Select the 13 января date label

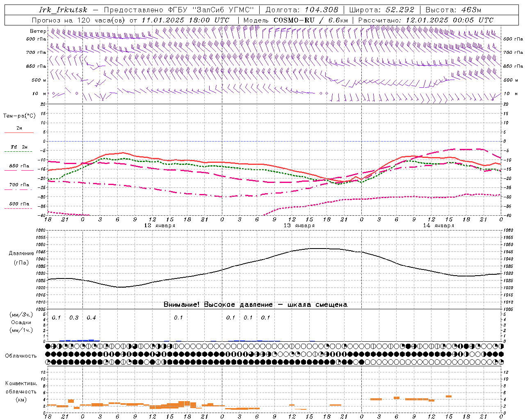299,226
